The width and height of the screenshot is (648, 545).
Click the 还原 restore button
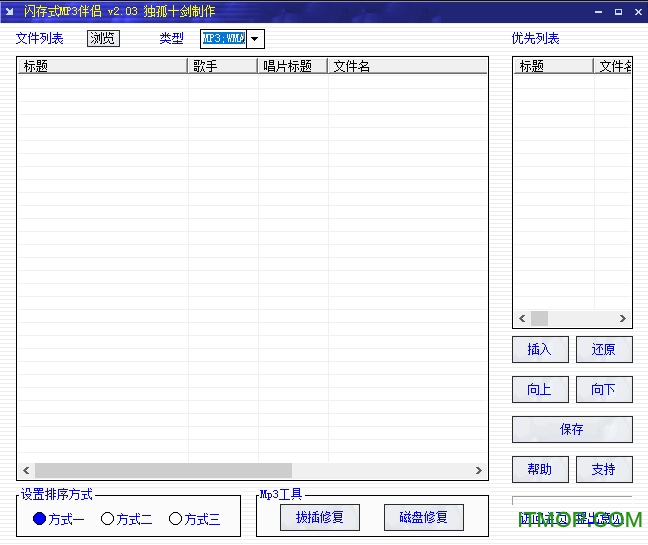coord(604,350)
